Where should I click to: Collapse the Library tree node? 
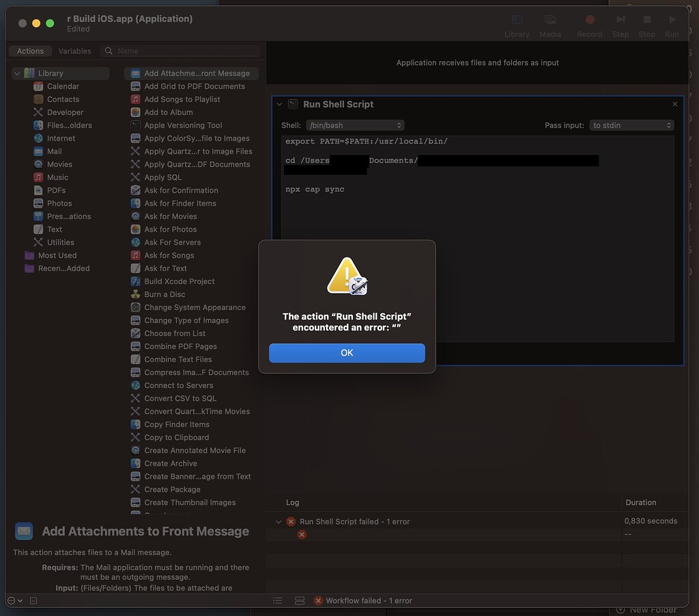pos(17,73)
